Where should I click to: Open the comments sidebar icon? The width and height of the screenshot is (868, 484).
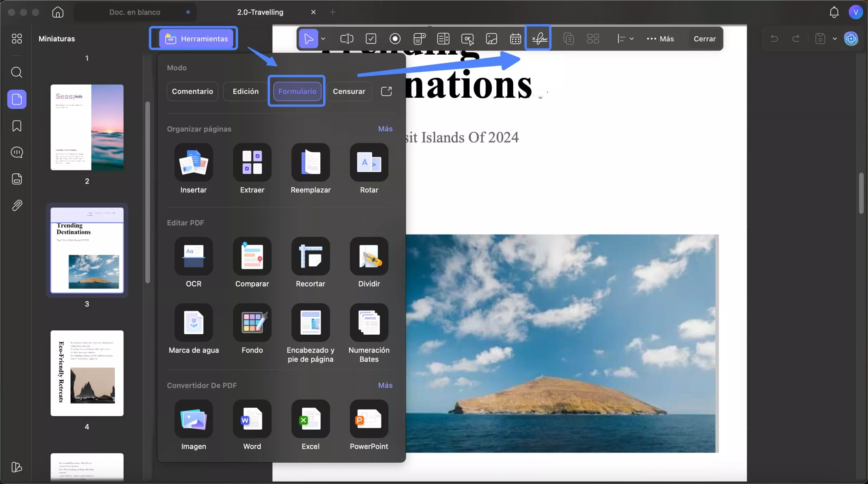[17, 152]
